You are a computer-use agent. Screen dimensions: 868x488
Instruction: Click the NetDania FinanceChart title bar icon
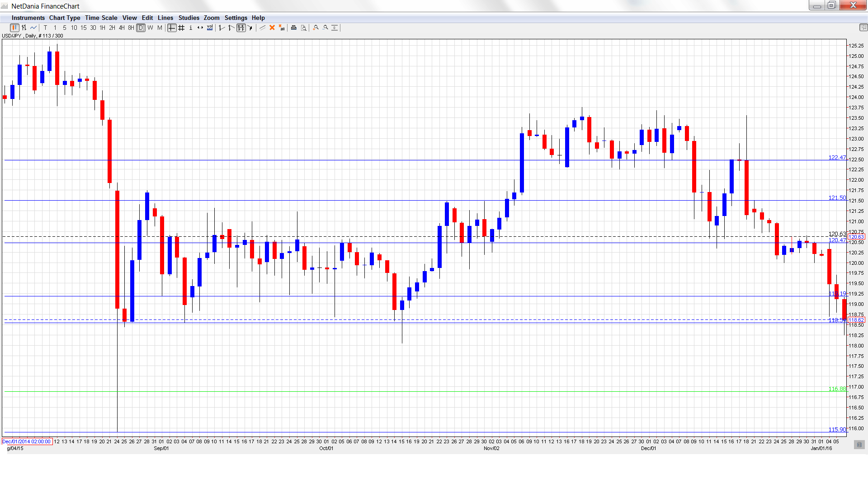point(5,6)
